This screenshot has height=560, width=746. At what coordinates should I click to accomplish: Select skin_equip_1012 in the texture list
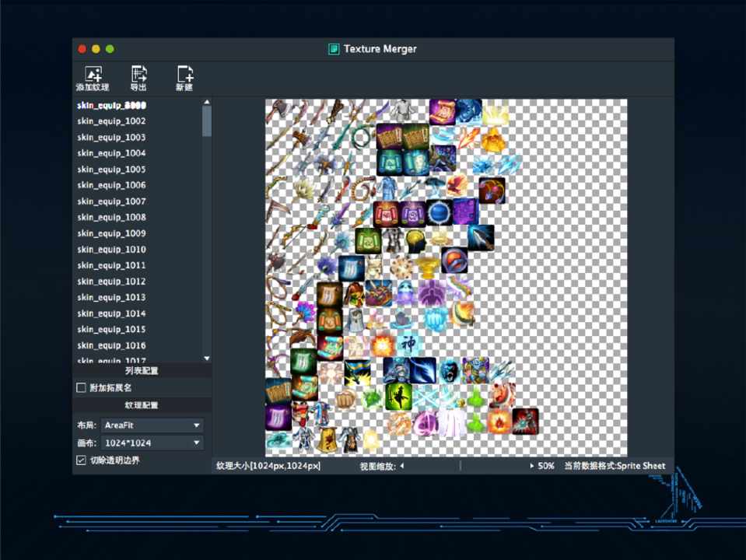tap(111, 282)
